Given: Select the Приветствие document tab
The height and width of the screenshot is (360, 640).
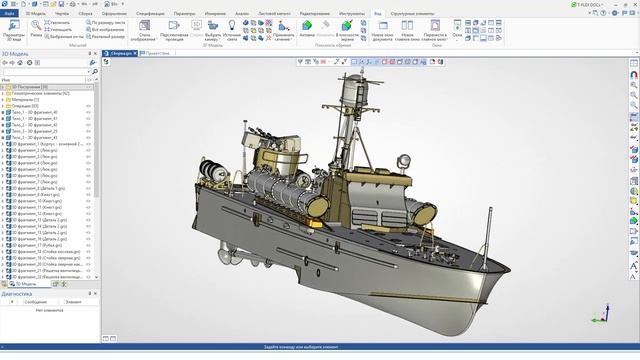Looking at the screenshot, I should pyautogui.click(x=155, y=53).
